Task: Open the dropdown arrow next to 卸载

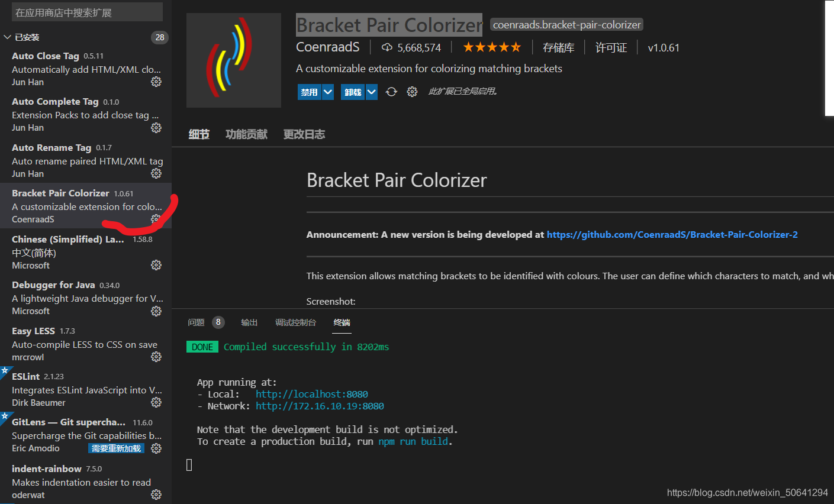Action: click(371, 92)
